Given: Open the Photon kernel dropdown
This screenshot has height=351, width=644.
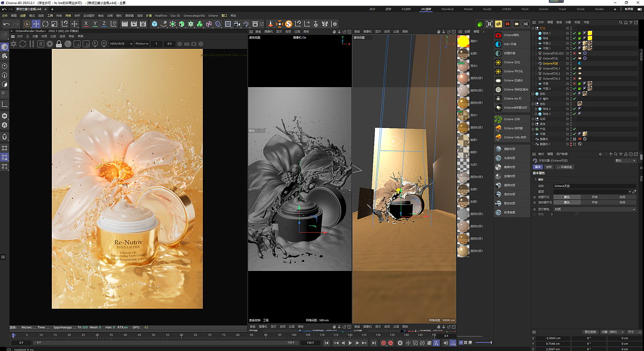Looking at the screenshot, I should click(x=142, y=44).
